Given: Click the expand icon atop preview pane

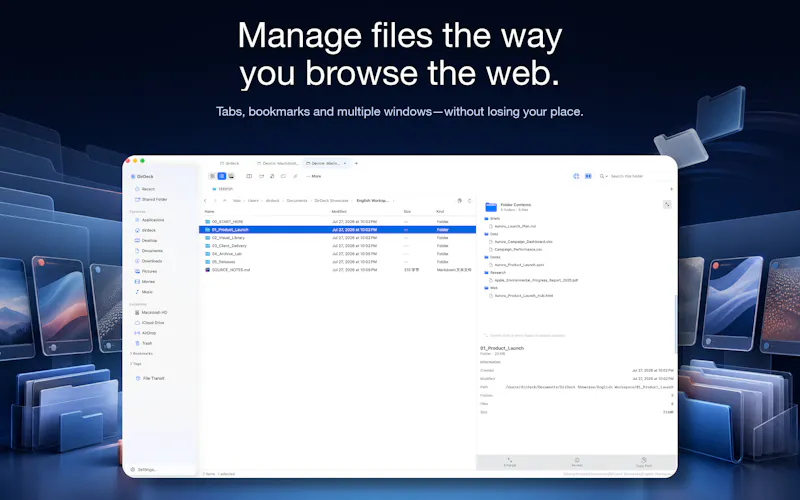Looking at the screenshot, I should click(667, 204).
